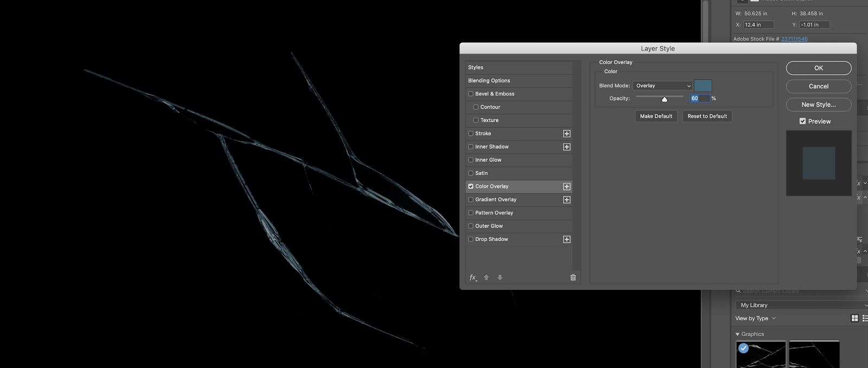Collapse the Graphics section triangle
Image resolution: width=868 pixels, height=368 pixels.
click(737, 334)
